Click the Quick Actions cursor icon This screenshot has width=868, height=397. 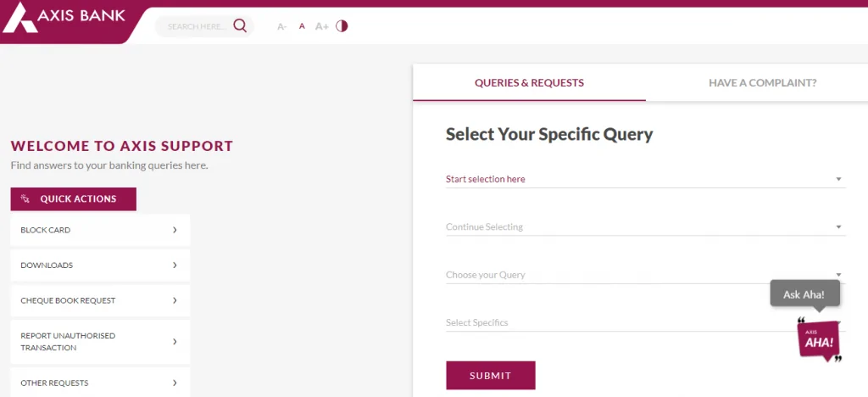tap(25, 198)
